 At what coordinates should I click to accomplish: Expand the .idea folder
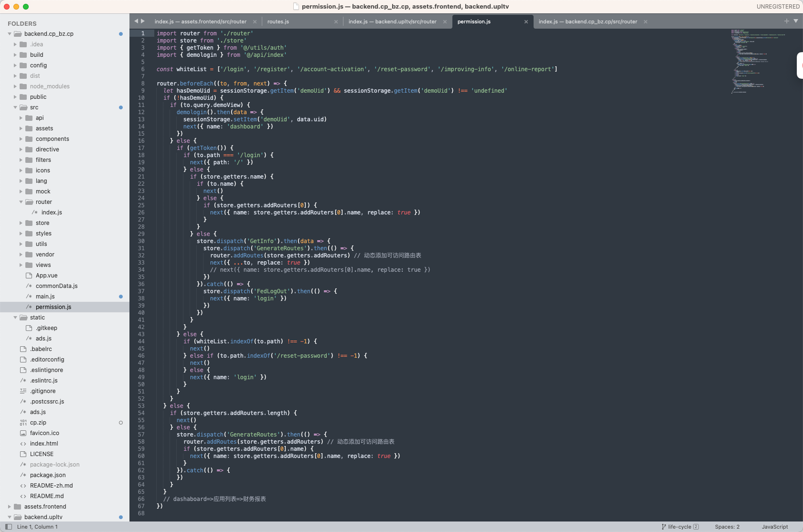[x=15, y=44]
